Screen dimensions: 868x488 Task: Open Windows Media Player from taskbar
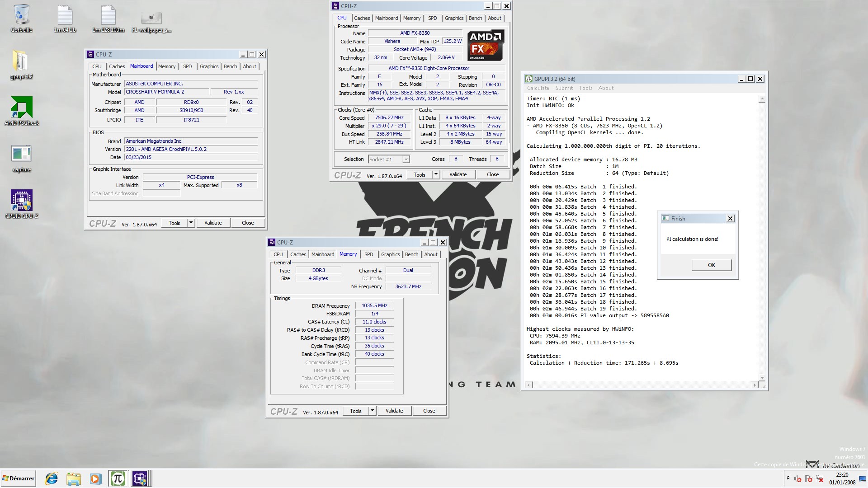tap(95, 479)
